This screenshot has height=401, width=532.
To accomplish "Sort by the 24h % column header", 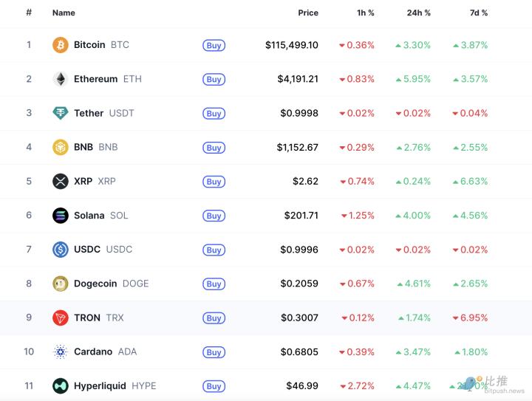I will [419, 13].
